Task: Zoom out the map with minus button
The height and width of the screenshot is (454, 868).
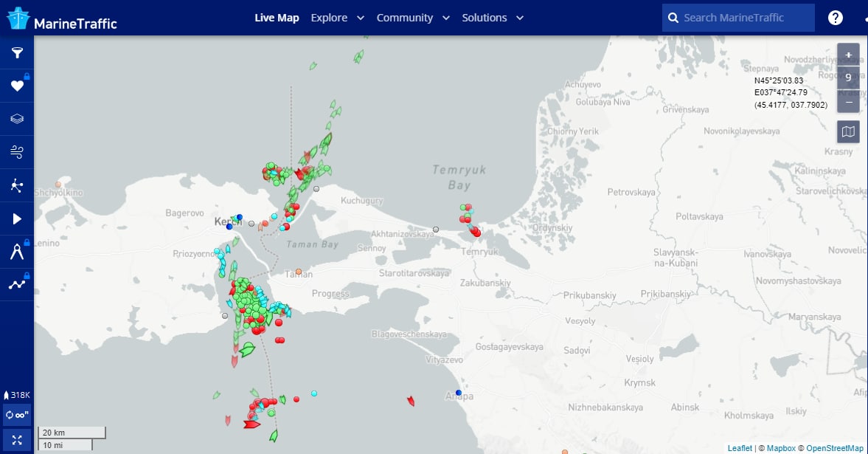Action: [848, 102]
